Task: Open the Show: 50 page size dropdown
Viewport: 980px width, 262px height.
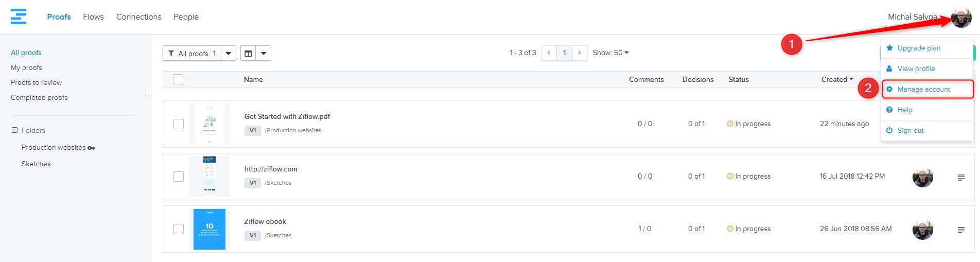Action: (x=610, y=53)
